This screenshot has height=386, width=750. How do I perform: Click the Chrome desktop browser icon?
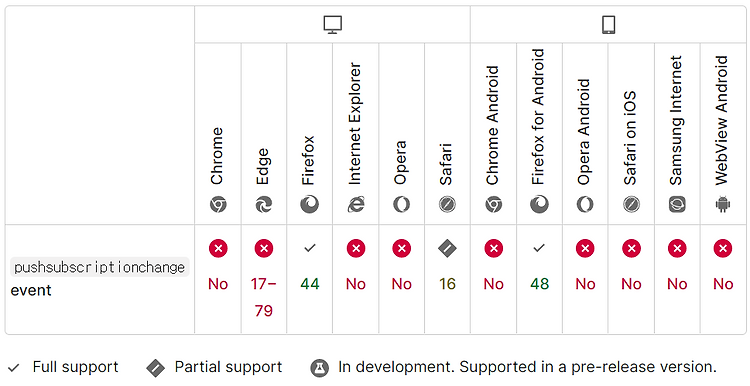click(x=218, y=205)
